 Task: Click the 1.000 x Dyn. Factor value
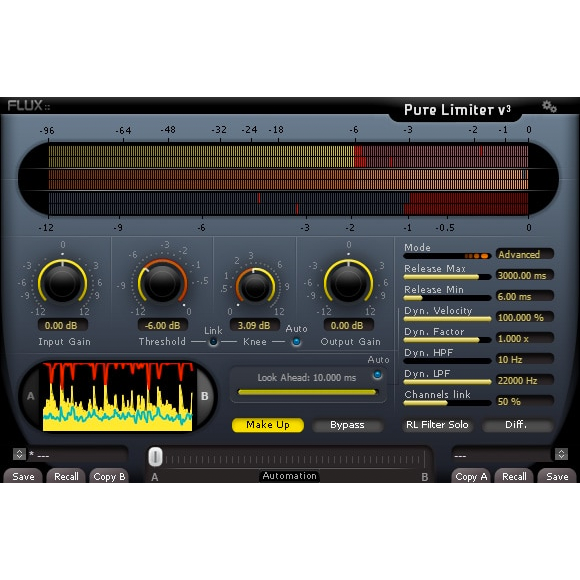click(525, 338)
